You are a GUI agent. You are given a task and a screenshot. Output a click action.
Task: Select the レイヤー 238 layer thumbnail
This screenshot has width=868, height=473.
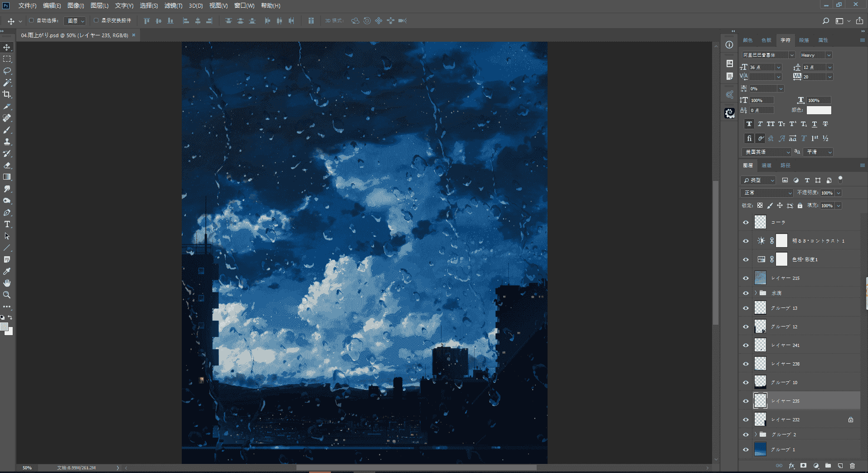(760, 364)
